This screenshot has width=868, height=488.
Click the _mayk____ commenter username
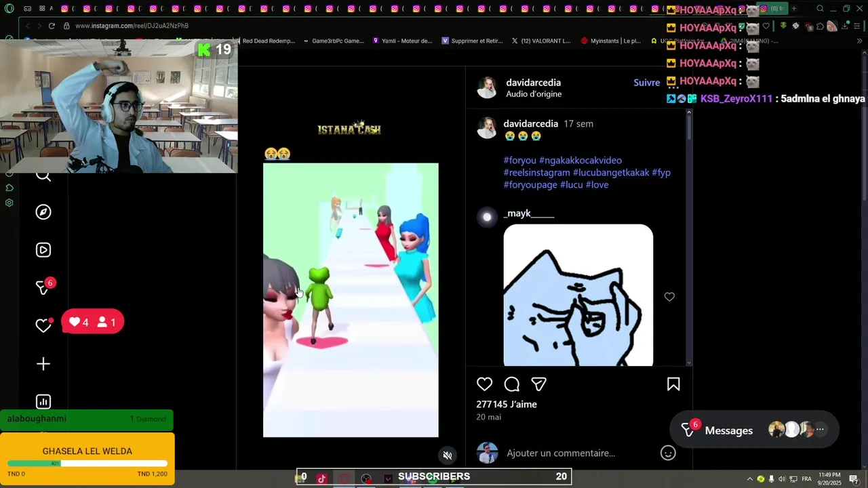[529, 213]
